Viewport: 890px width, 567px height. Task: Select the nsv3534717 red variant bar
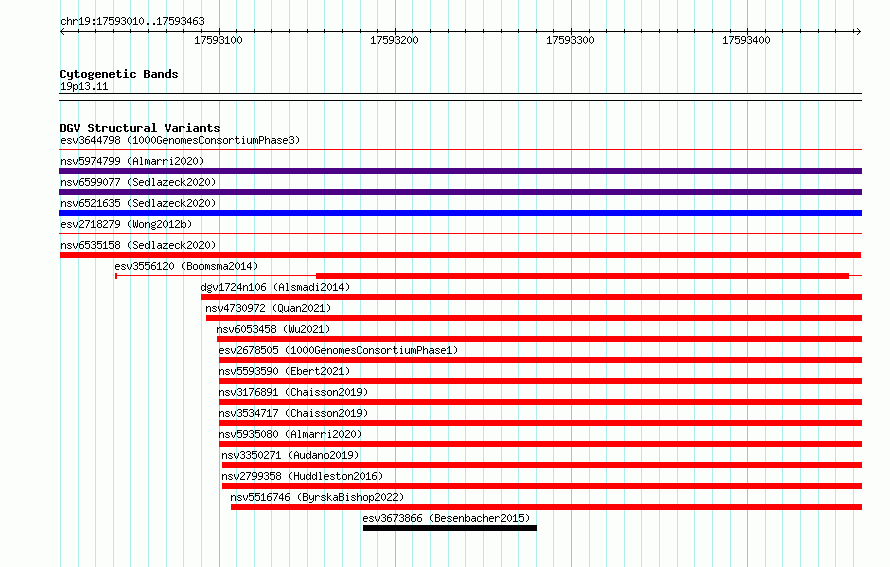pos(540,423)
